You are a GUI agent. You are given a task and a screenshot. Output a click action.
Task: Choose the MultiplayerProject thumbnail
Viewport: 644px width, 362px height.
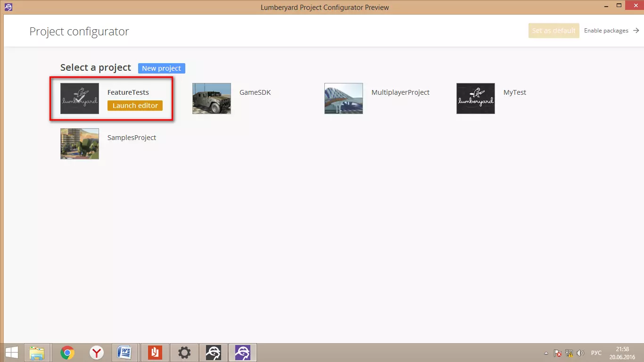344,99
